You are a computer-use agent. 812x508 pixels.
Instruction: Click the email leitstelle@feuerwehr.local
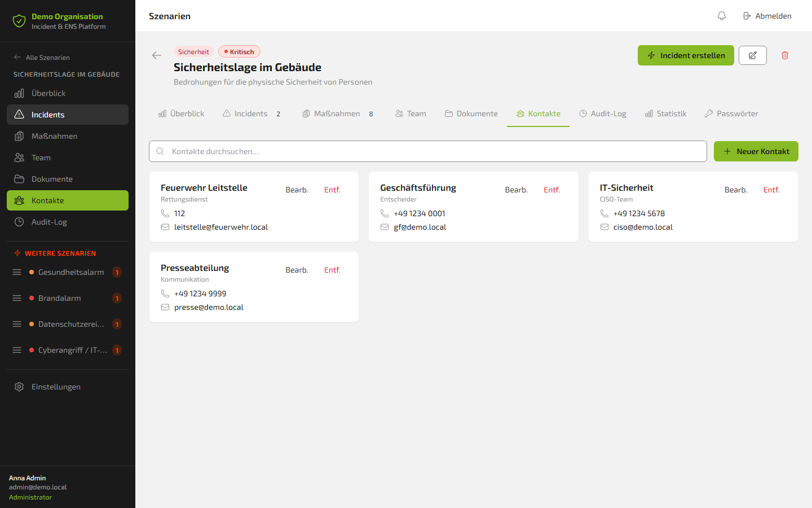[221, 227]
